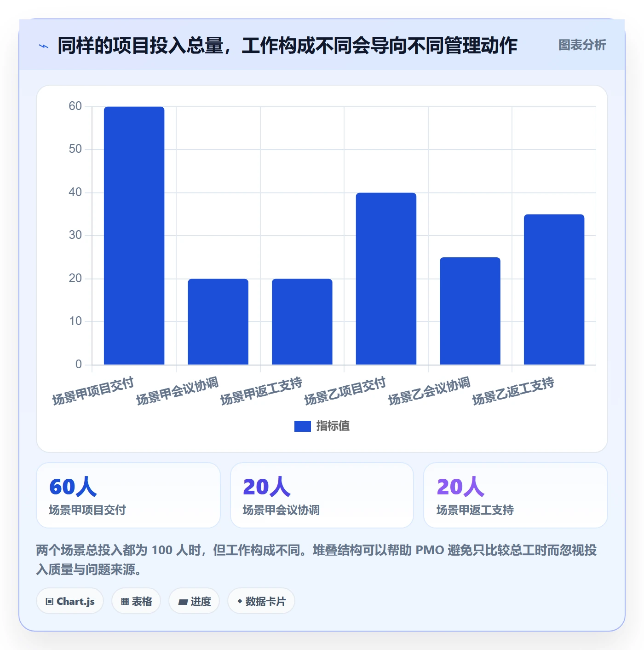Open the 20人 场景甲返工支持 data card
The image size is (644, 650).
click(x=516, y=495)
